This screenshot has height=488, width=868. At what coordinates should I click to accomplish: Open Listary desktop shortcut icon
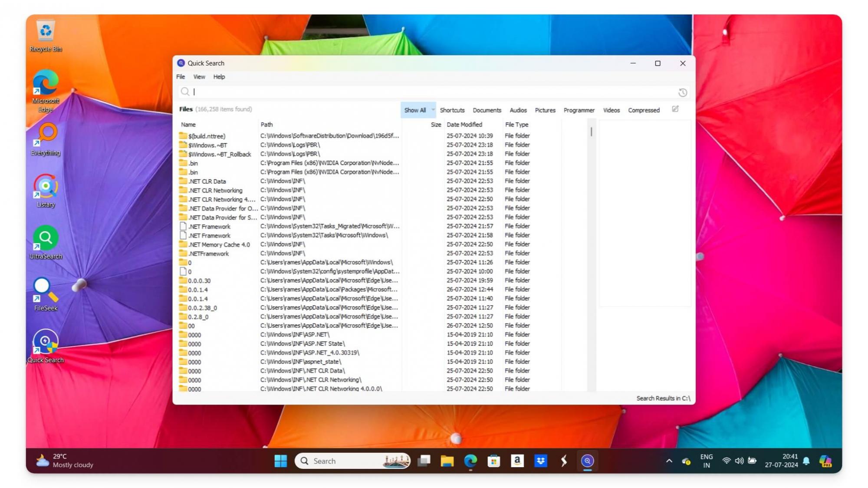click(x=46, y=187)
